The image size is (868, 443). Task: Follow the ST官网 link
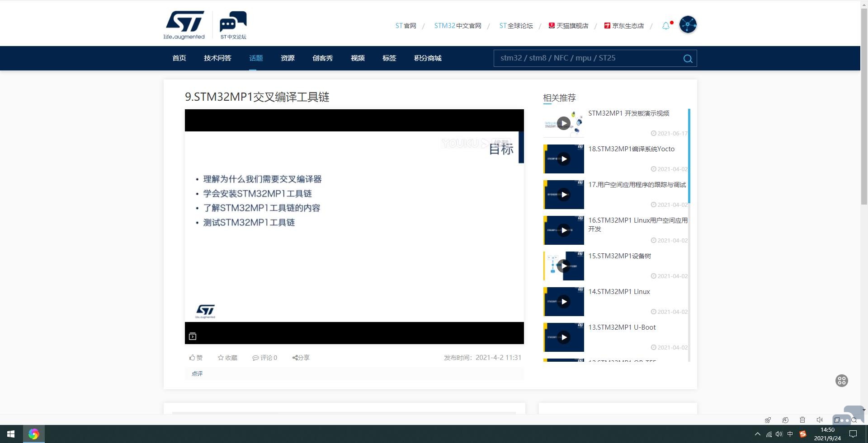[x=406, y=26]
